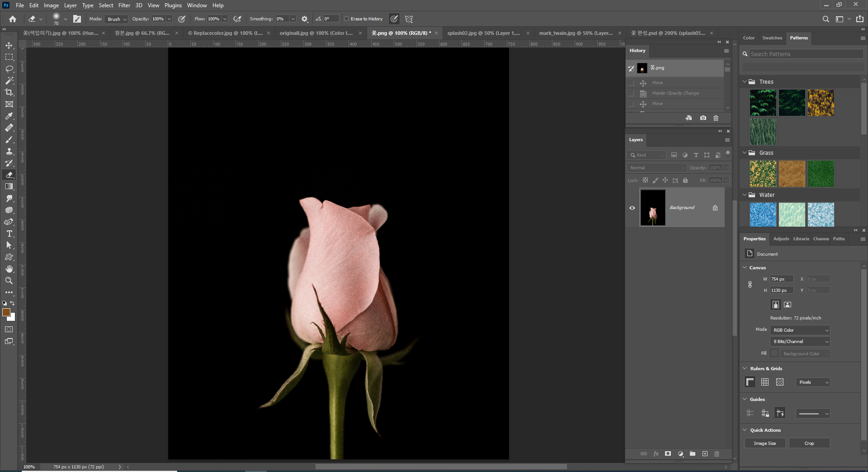868x472 pixels.
Task: Open the RGB Color mode dropdown
Action: coord(800,330)
